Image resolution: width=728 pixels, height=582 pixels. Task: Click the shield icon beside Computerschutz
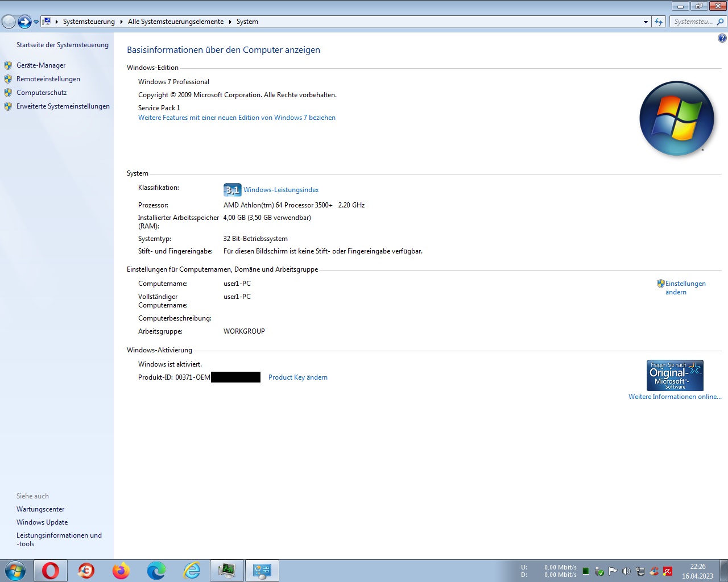coord(8,93)
